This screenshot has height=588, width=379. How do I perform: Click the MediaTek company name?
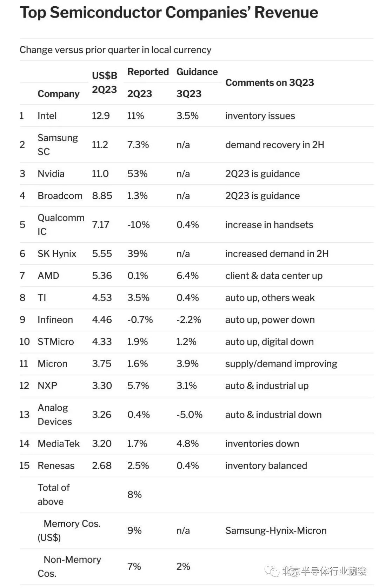coord(59,444)
